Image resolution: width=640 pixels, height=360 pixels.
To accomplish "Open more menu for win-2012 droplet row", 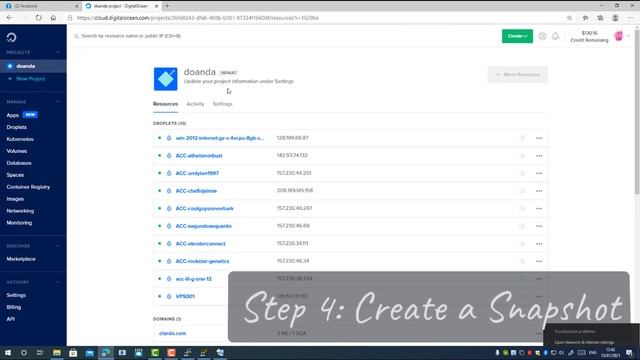I will (539, 138).
